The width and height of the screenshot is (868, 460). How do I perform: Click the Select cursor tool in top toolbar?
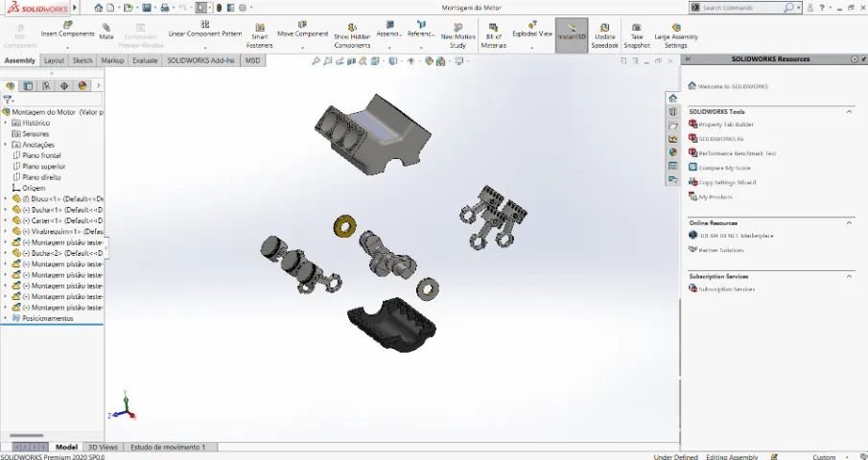(x=201, y=8)
